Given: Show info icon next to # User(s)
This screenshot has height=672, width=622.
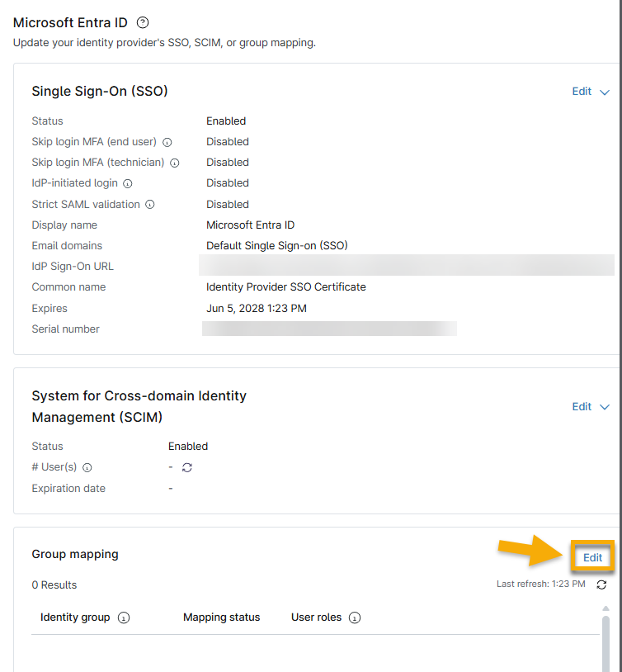Looking at the screenshot, I should 87,467.
